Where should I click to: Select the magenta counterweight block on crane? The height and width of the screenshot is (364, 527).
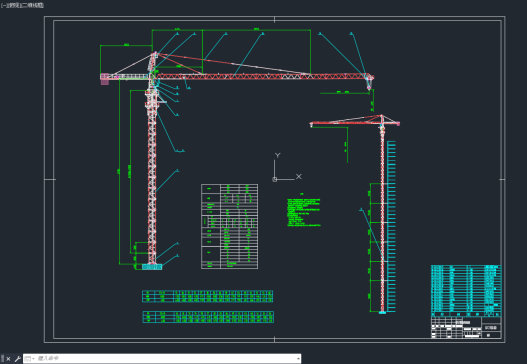tap(105, 80)
